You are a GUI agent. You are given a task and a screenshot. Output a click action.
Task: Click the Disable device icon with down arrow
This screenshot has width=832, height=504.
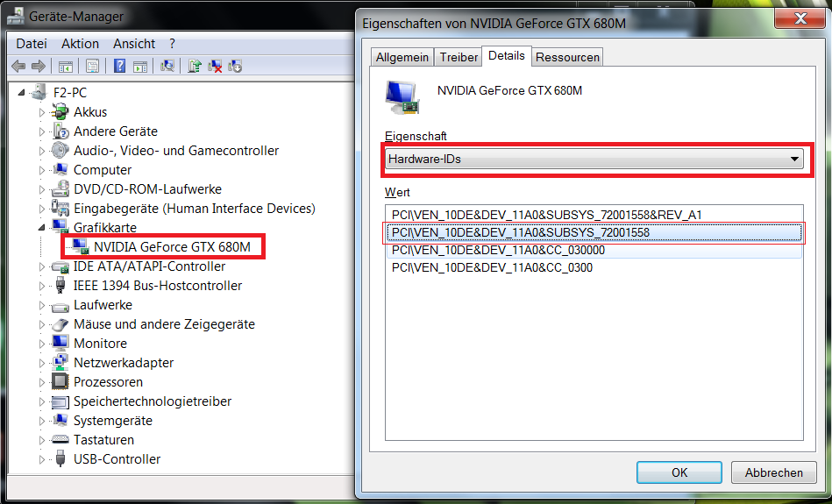click(x=235, y=66)
